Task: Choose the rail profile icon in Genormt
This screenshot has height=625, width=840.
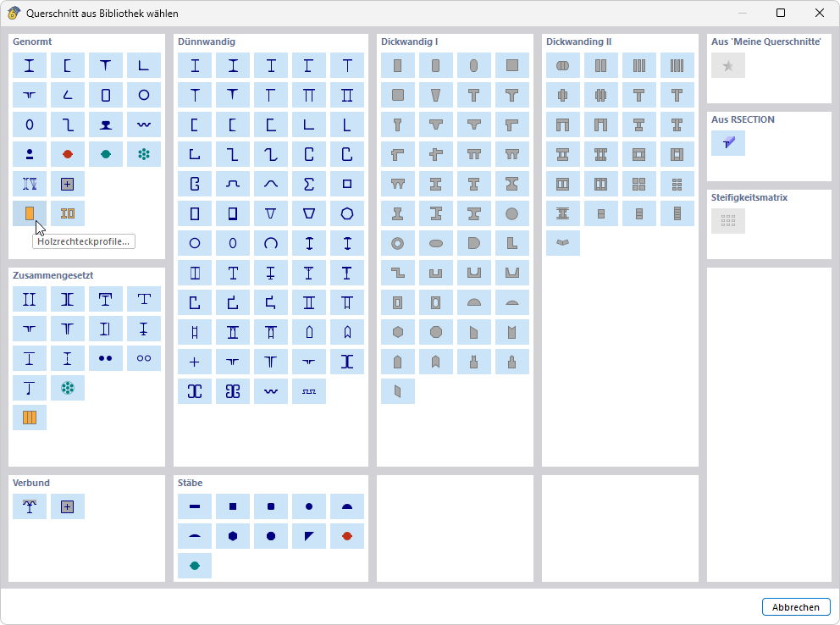Action: click(x=106, y=124)
